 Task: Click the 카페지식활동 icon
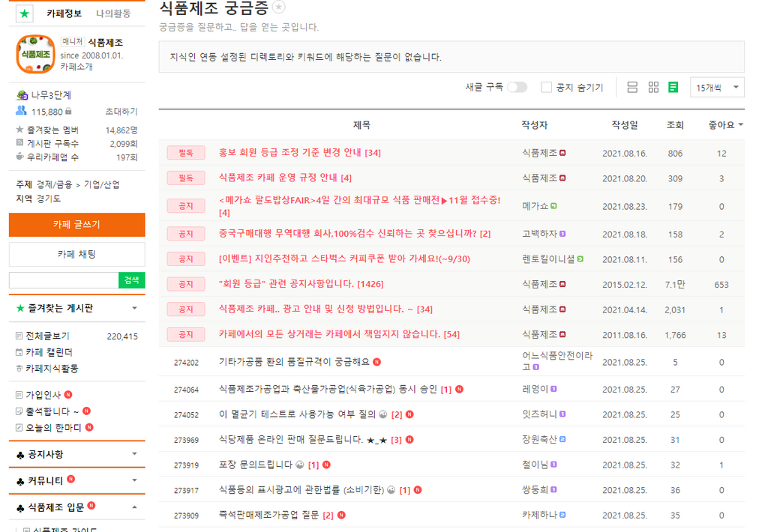click(19, 368)
